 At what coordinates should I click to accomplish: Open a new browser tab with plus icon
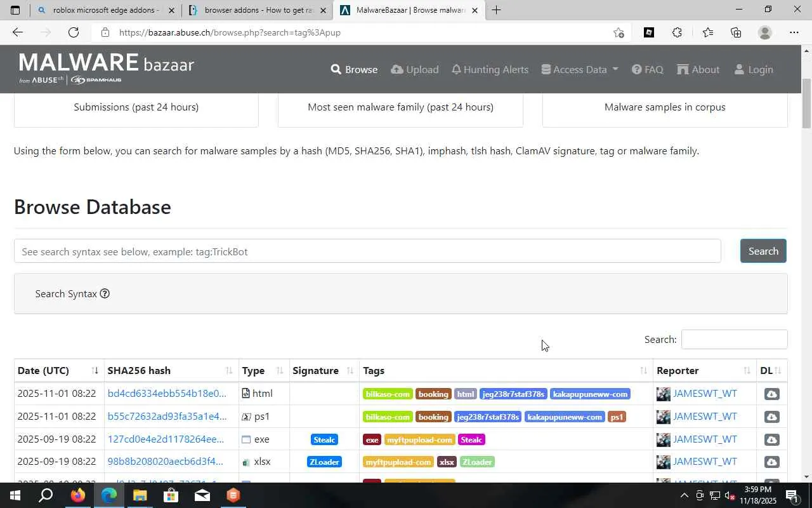tap(496, 10)
